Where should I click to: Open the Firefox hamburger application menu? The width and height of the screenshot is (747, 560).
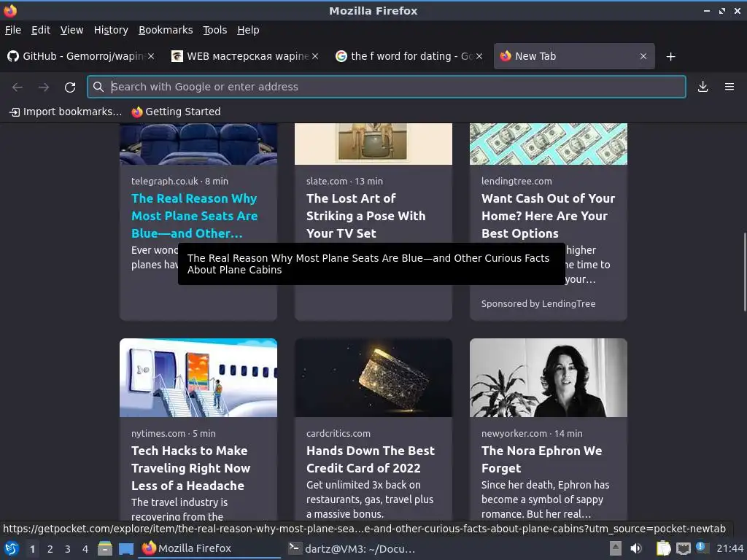729,87
